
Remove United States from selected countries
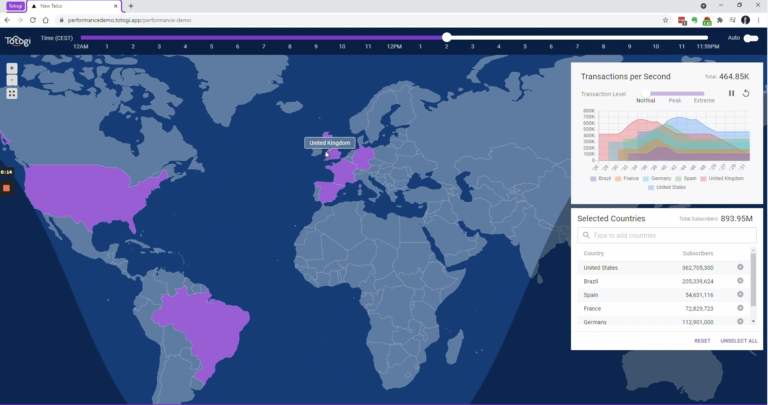pyautogui.click(x=740, y=267)
